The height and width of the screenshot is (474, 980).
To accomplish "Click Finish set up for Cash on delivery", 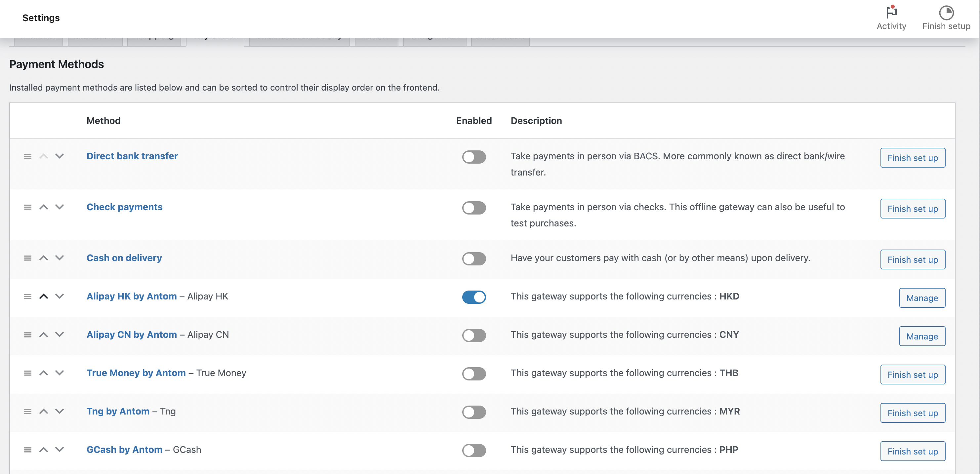I will click(912, 260).
